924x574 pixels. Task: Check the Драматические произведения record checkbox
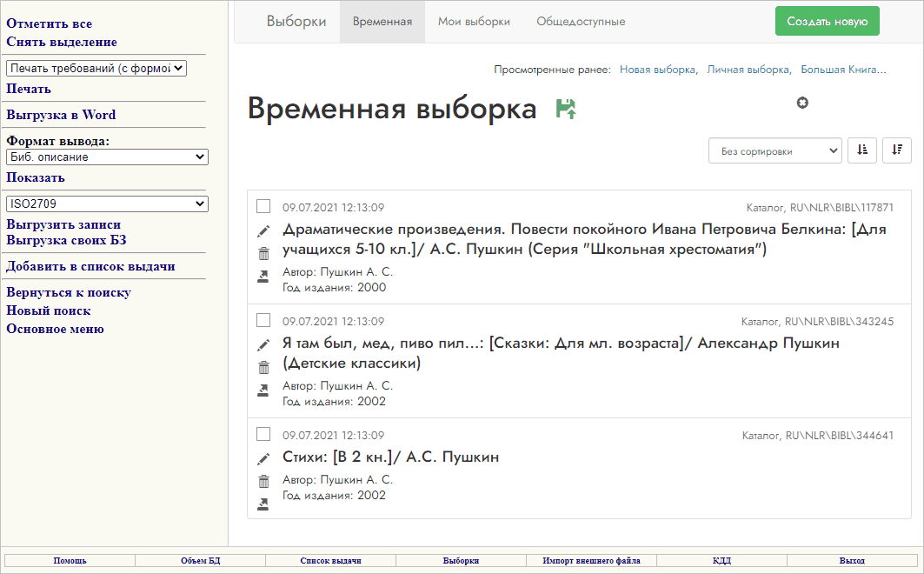click(263, 206)
